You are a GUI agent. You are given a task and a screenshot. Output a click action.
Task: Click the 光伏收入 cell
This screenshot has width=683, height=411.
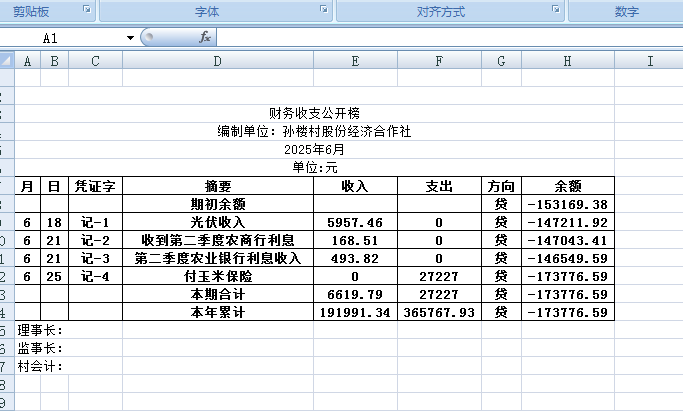[x=217, y=222]
